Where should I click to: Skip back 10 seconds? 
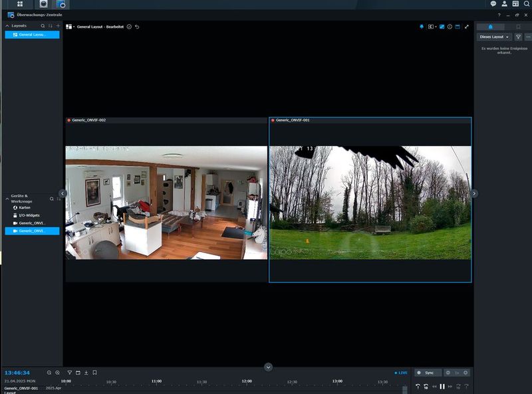click(x=426, y=386)
